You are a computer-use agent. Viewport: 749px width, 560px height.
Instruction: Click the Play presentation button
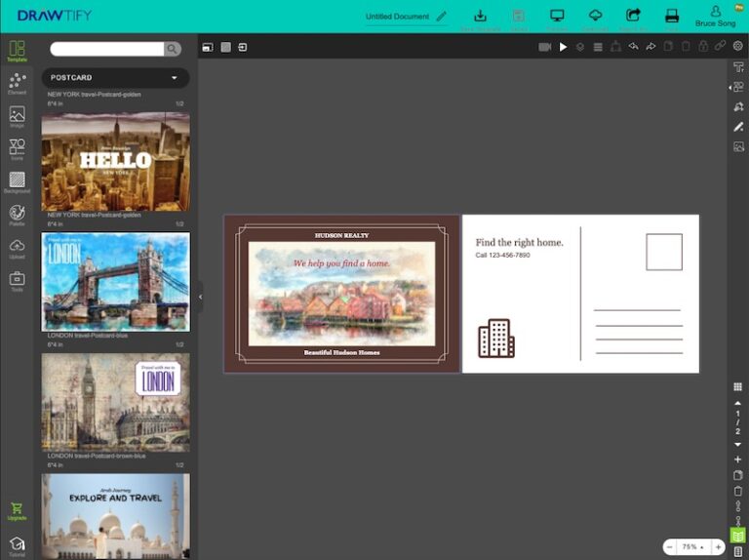click(x=563, y=47)
